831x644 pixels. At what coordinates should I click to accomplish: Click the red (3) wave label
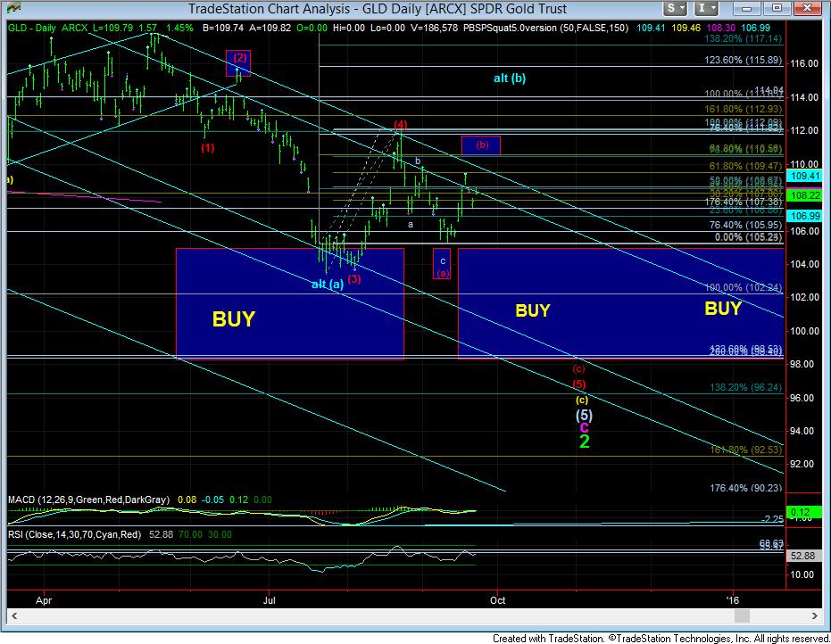354,278
